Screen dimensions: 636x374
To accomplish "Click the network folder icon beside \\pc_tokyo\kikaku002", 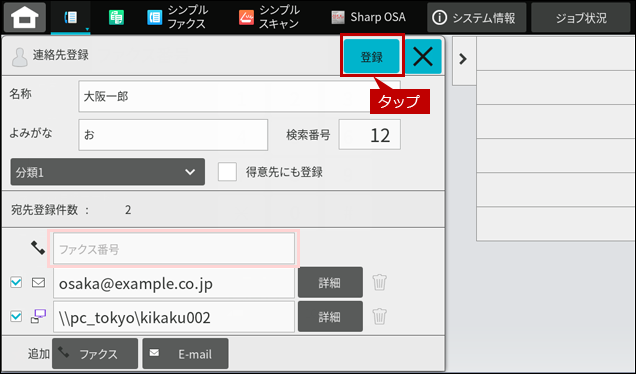I will tap(39, 316).
